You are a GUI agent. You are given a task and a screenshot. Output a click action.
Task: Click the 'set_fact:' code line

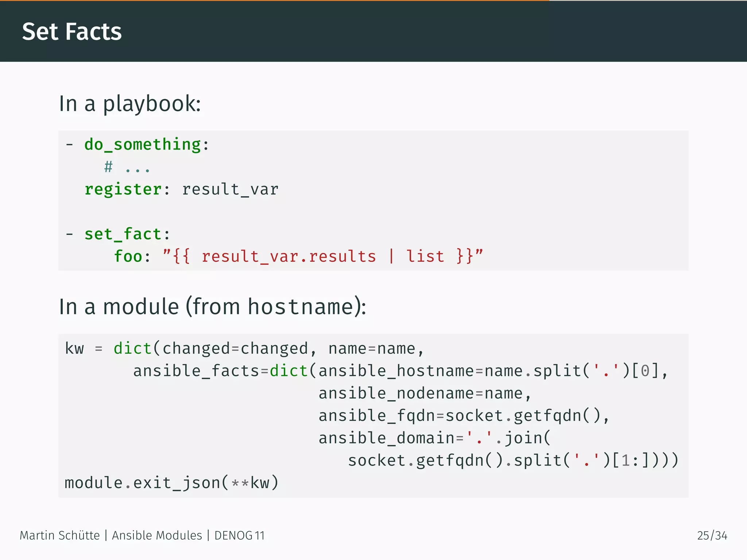(117, 234)
